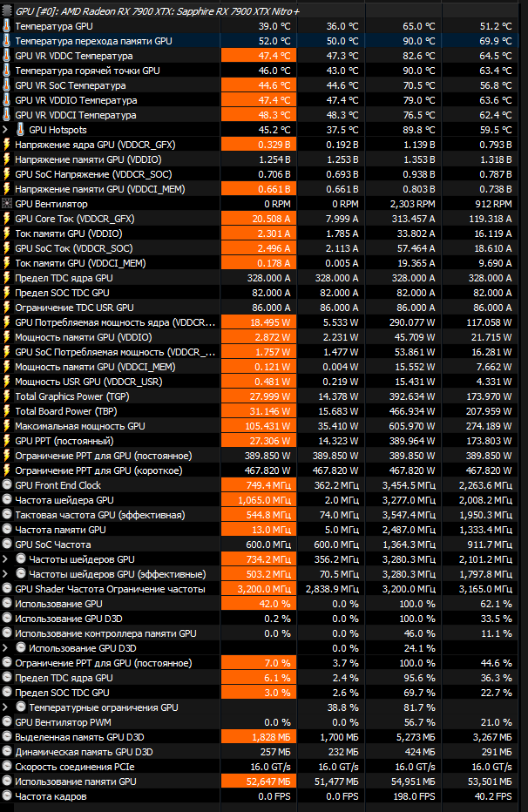528x812 pixels.
Task: Select GPU PPT (постоянный) row
Action: (x=260, y=441)
